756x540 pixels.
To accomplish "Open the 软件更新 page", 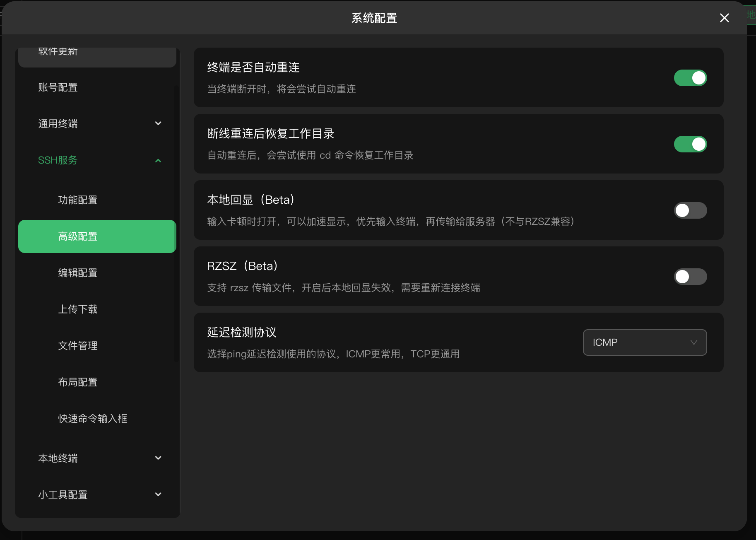I will coord(58,51).
